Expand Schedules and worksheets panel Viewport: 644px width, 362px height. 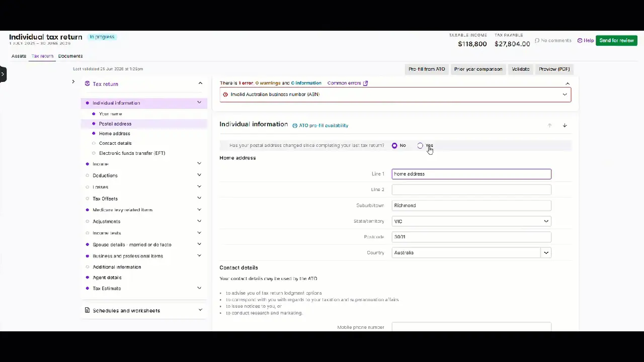point(200,310)
